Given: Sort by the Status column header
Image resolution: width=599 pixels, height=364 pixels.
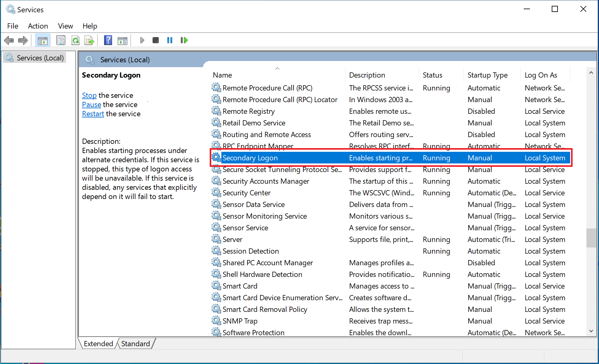Looking at the screenshot, I should pos(432,75).
